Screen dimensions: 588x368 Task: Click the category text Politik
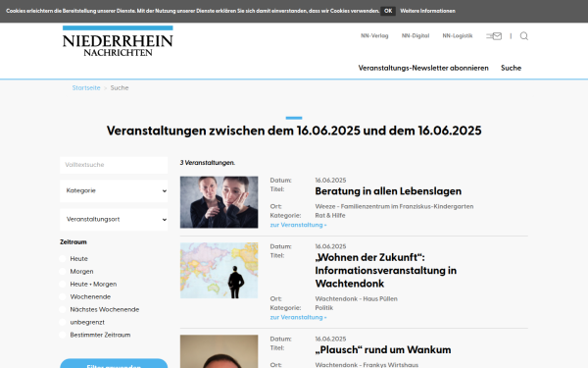[324, 308]
